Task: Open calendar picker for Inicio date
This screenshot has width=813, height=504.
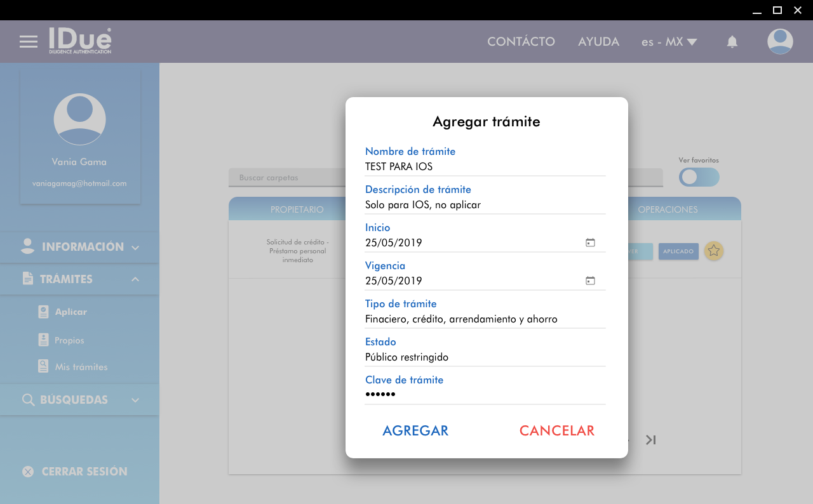Action: point(590,242)
